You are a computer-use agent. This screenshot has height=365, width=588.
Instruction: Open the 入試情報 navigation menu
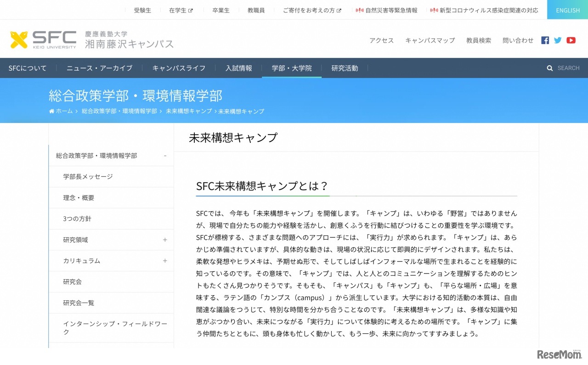tap(238, 68)
